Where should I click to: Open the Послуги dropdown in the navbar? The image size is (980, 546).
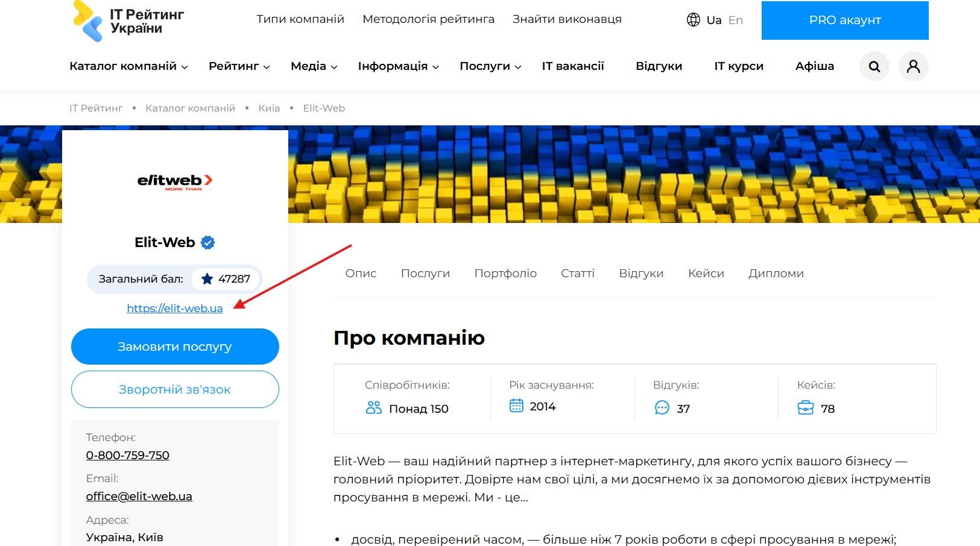[490, 66]
